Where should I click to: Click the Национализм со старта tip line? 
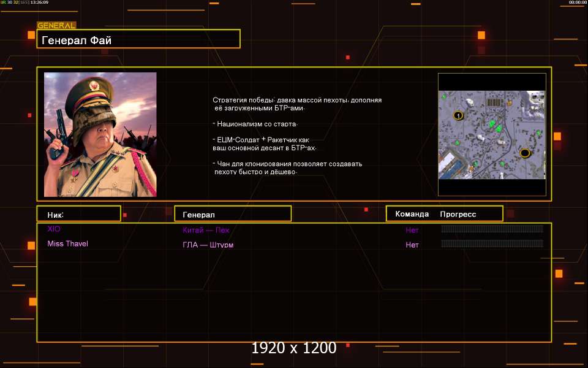(x=255, y=124)
